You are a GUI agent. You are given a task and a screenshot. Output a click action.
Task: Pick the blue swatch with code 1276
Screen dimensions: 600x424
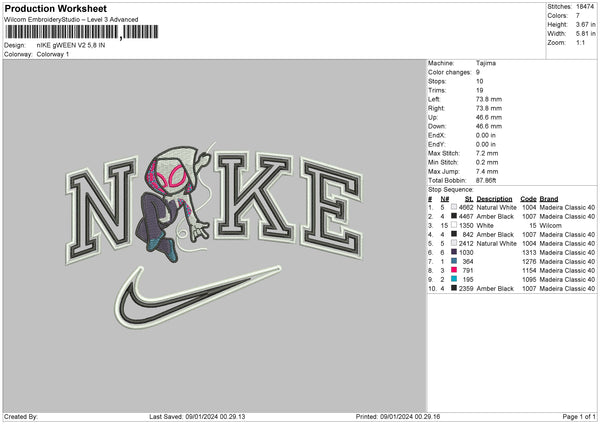[x=454, y=261]
